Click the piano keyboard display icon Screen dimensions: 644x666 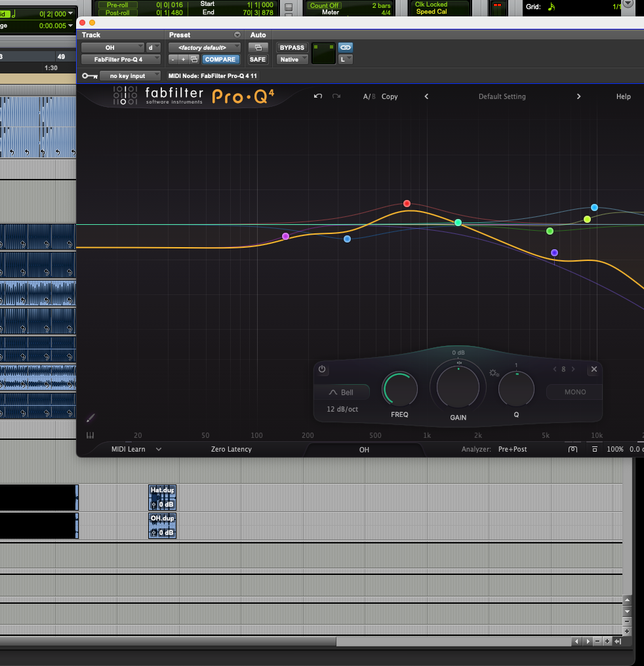(90, 435)
